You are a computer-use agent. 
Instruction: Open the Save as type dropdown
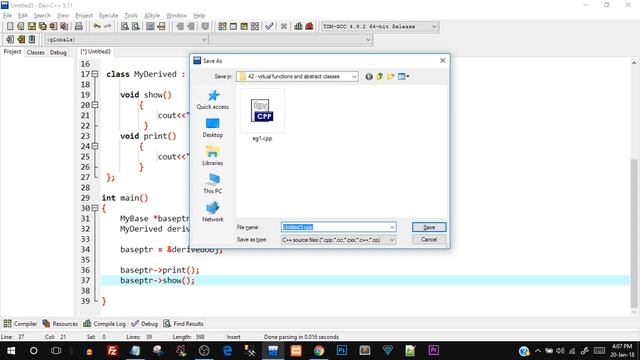[x=392, y=240]
